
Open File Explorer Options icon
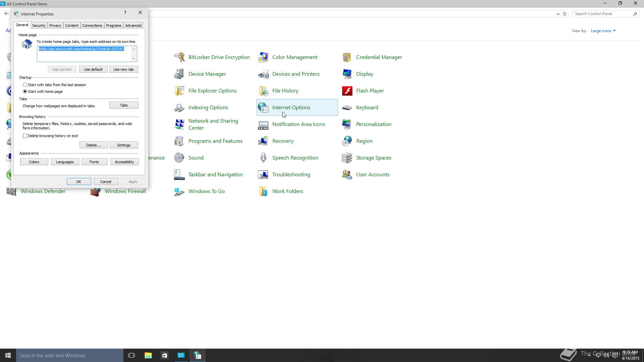click(x=179, y=90)
